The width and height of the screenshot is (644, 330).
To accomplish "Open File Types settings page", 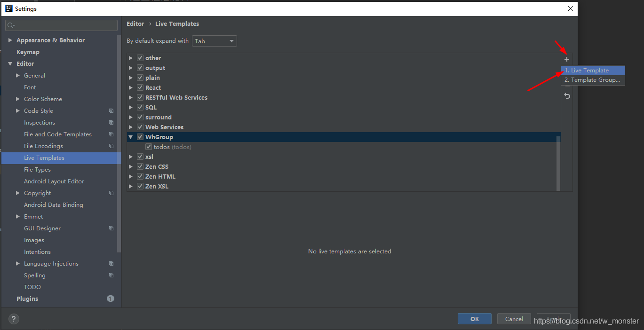I will coord(37,169).
